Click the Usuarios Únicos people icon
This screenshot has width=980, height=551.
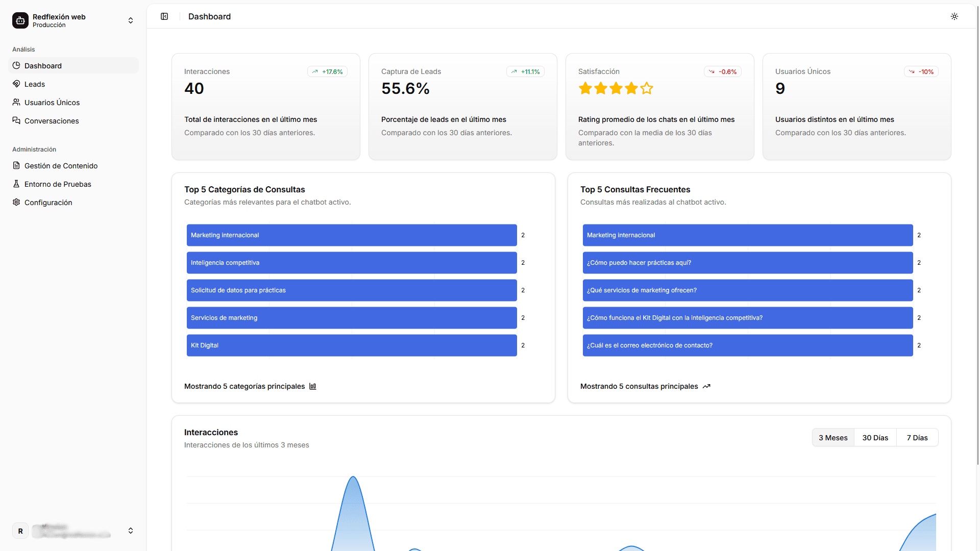click(16, 102)
